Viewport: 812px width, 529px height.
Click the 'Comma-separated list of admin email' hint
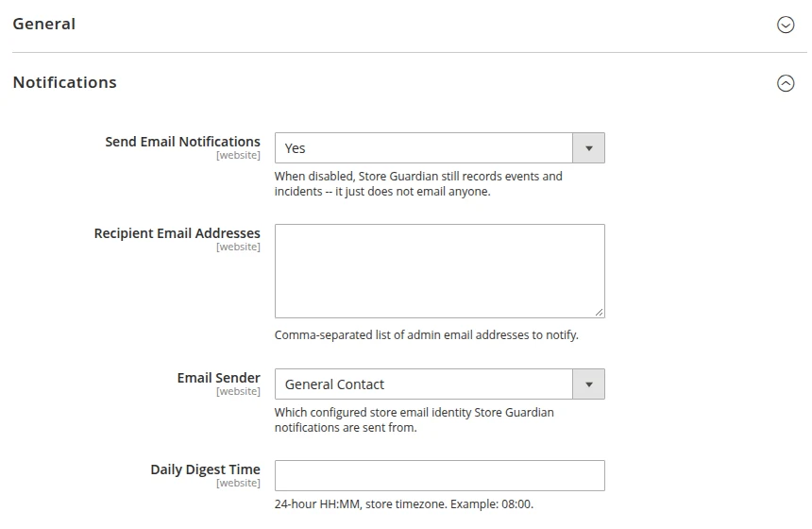click(x=426, y=335)
